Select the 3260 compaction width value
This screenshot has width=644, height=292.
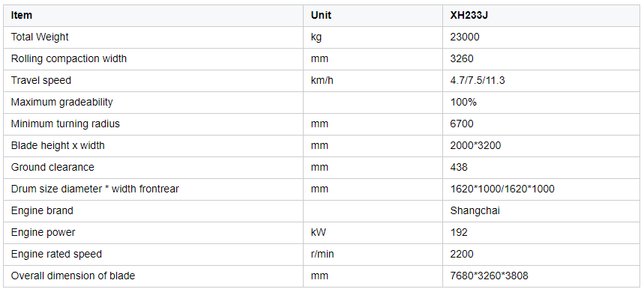coord(462,58)
